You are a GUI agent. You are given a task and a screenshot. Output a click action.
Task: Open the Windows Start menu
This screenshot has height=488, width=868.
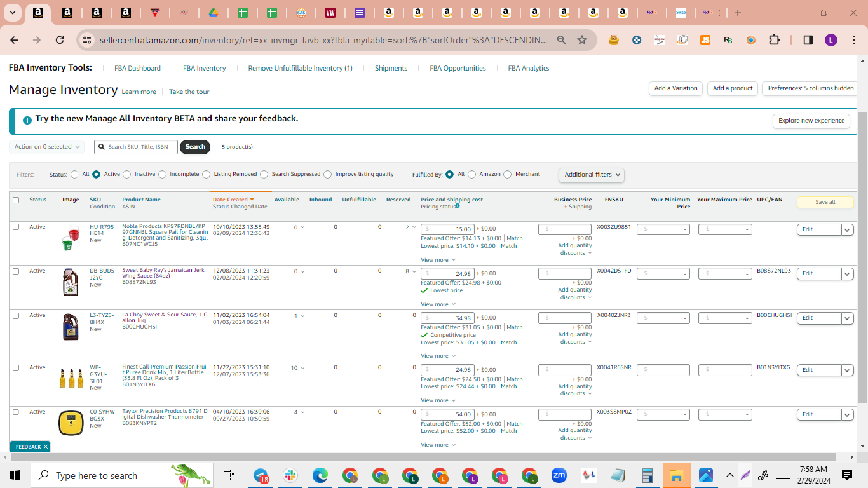[15, 475]
